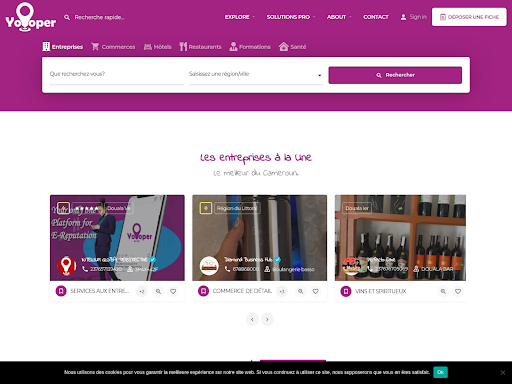Favorite the Vins et Spiritueux listing heart
Viewport: 512px width, 384px height.
coord(458,291)
